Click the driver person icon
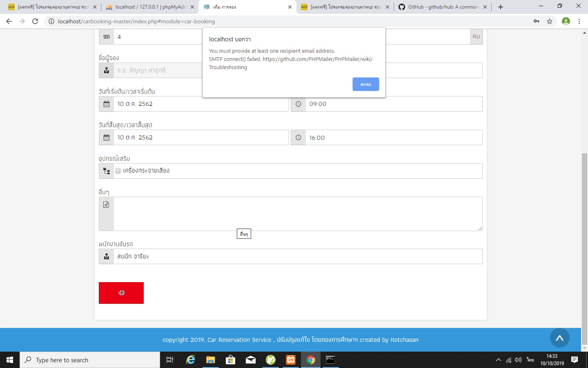 coord(107,256)
